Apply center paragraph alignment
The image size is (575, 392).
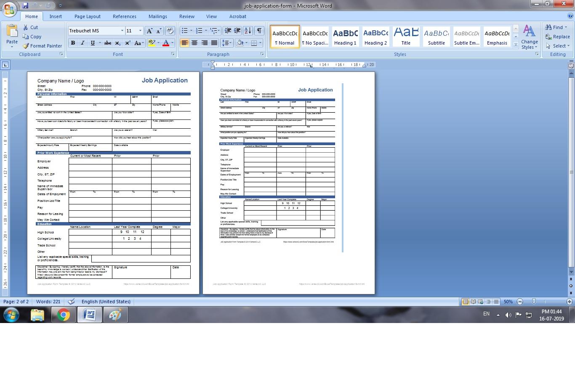[x=194, y=43]
